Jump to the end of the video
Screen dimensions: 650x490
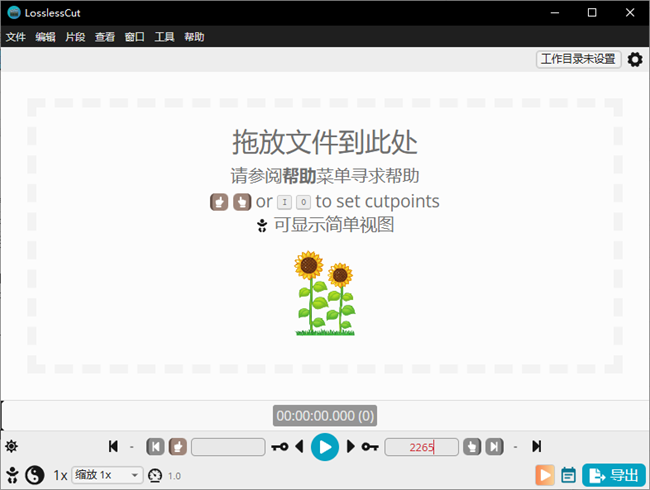click(537, 447)
